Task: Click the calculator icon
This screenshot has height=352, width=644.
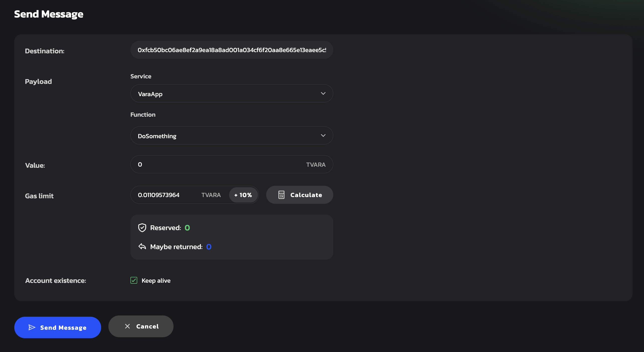Action: pos(281,195)
